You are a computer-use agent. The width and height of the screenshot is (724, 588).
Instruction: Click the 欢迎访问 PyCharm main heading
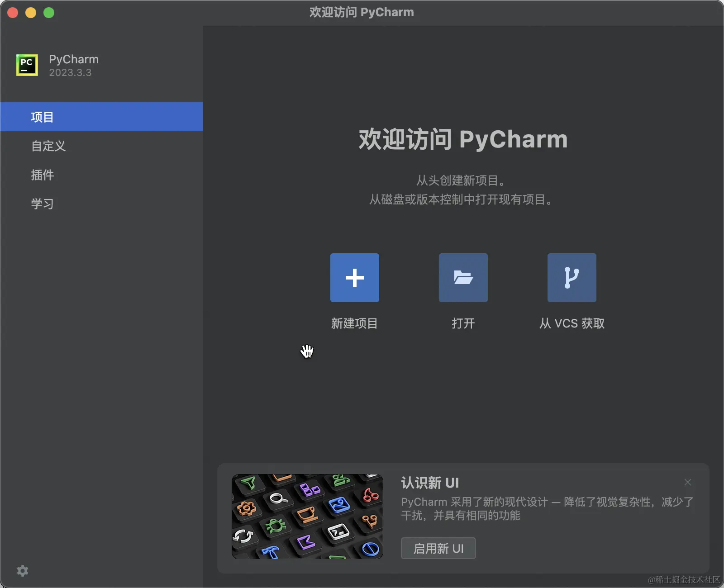(x=463, y=139)
